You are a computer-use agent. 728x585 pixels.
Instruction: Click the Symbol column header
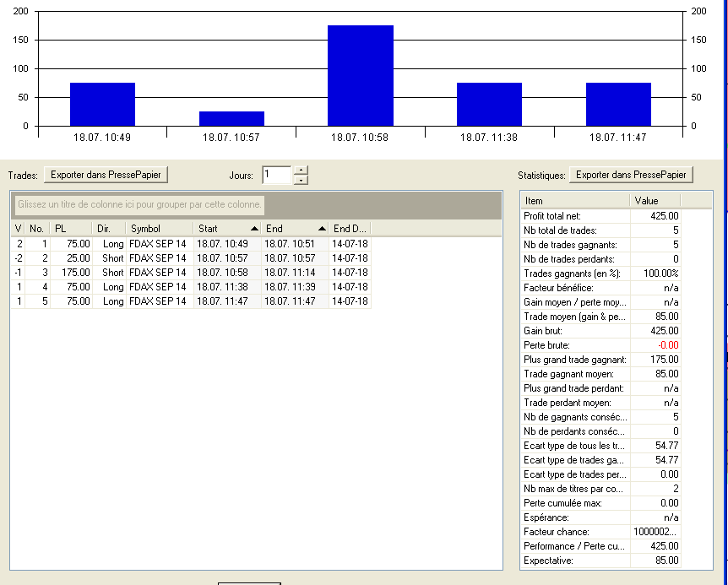click(159, 229)
